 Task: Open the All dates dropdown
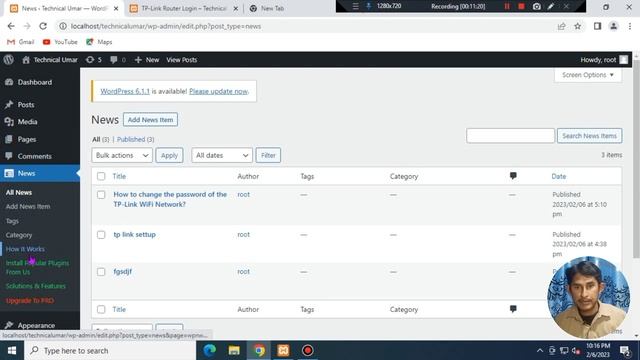click(222, 156)
